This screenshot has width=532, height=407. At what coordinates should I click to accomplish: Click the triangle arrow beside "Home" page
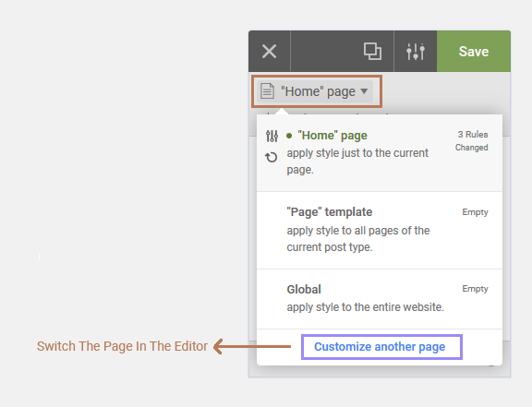tap(364, 91)
